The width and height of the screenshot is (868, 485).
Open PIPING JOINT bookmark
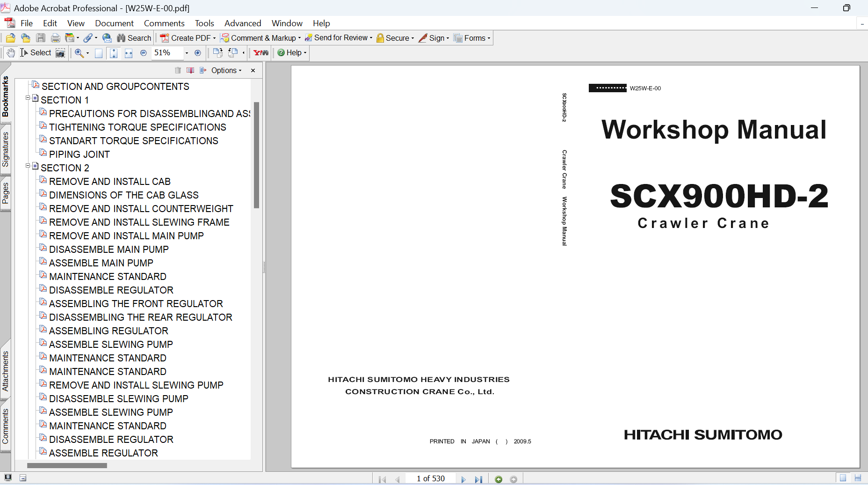click(80, 154)
